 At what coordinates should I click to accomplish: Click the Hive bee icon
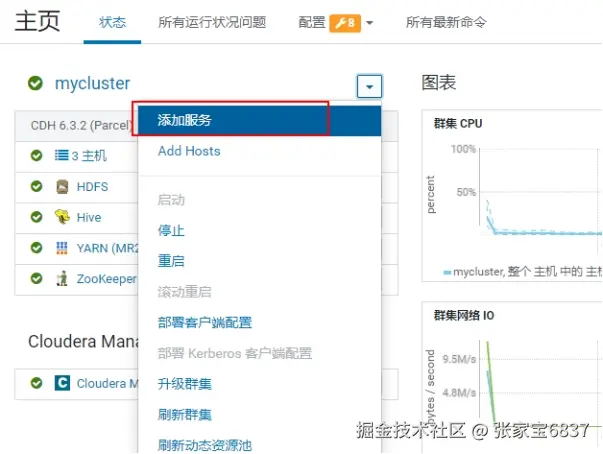62,217
